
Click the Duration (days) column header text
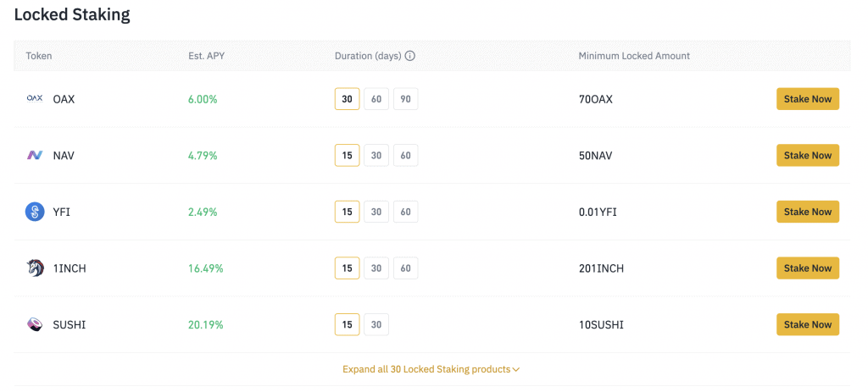click(368, 56)
